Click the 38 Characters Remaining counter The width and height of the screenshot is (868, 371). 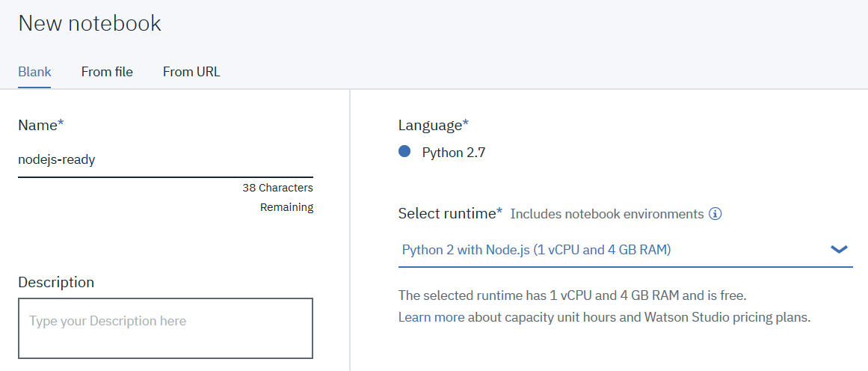point(278,197)
